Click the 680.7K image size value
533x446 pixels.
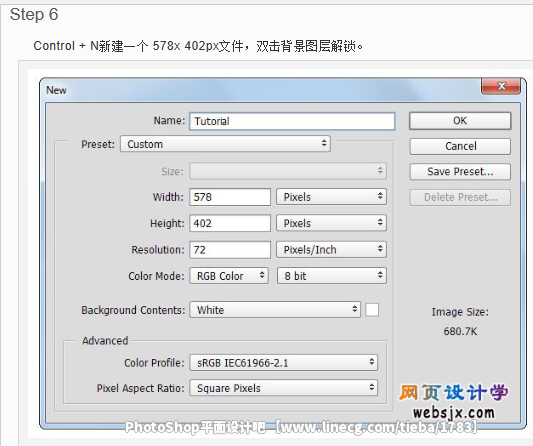pos(460,331)
